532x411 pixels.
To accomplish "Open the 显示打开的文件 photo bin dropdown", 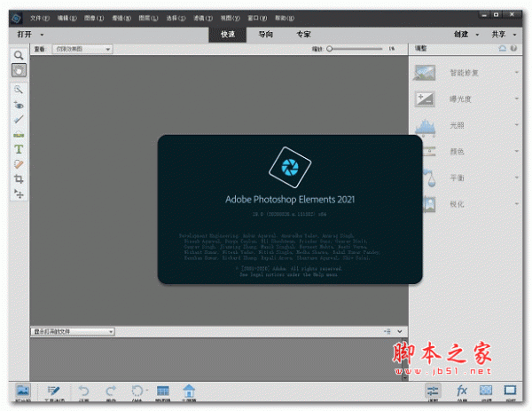I will click(73, 331).
